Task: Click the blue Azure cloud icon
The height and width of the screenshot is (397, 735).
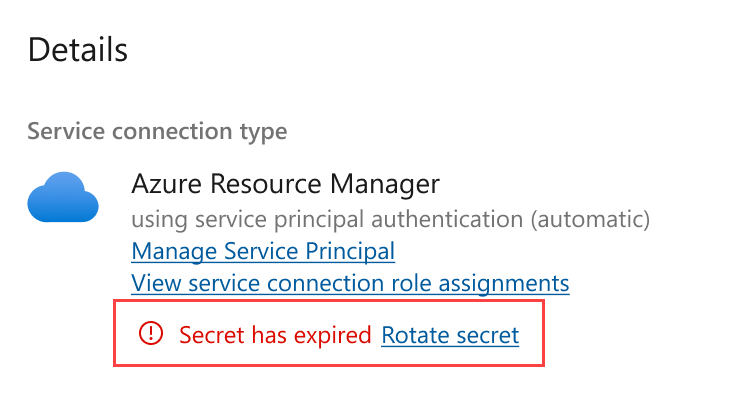Action: [x=63, y=197]
